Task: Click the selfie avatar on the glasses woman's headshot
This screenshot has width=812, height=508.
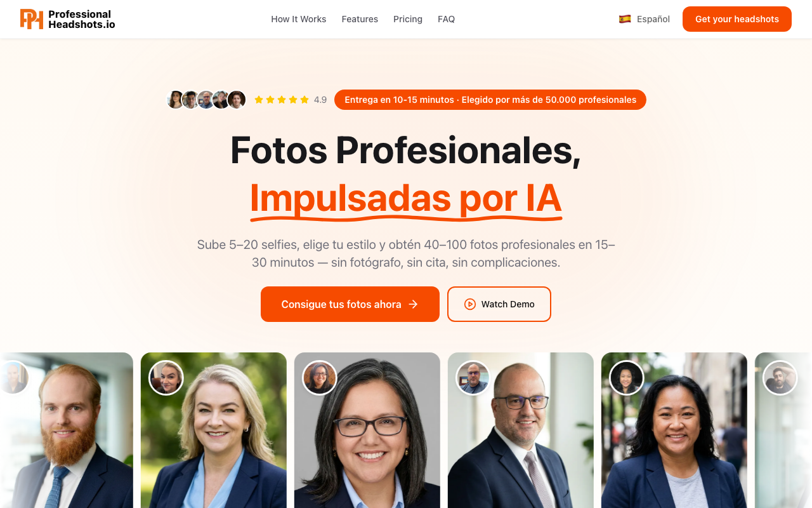Action: pos(320,378)
